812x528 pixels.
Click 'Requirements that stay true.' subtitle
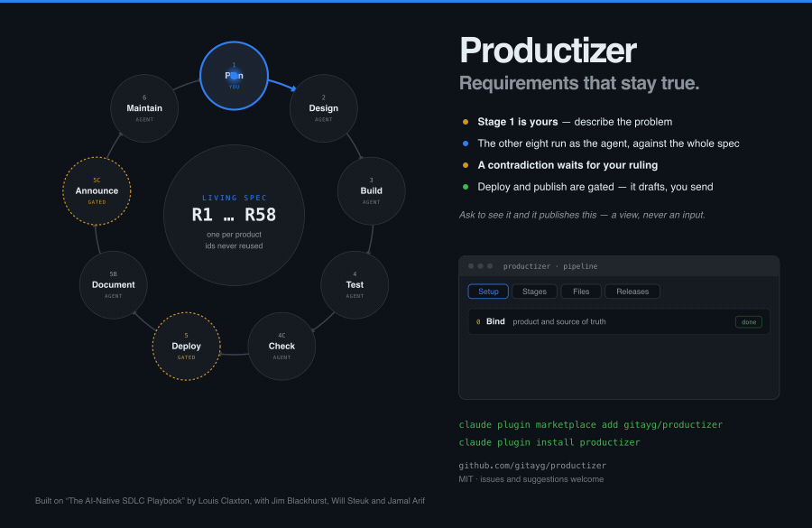[579, 83]
